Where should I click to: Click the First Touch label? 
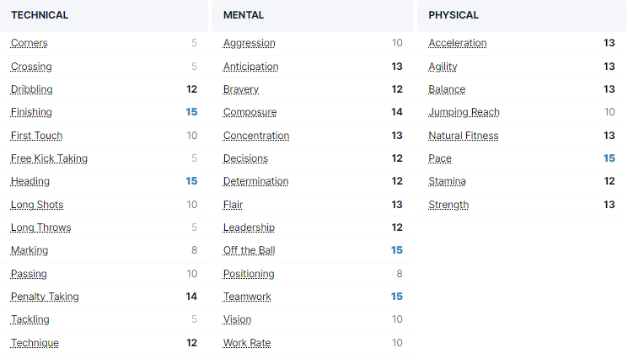coord(36,136)
